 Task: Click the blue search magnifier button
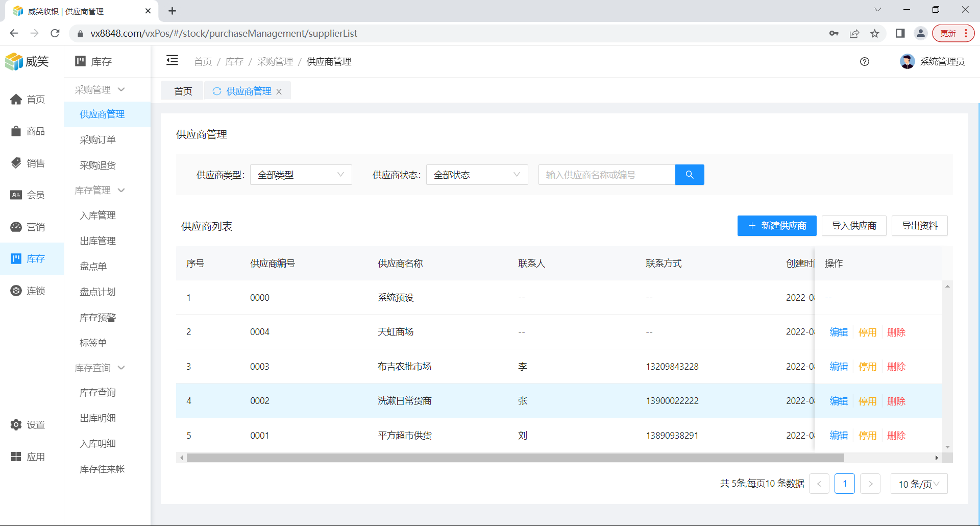click(x=689, y=175)
